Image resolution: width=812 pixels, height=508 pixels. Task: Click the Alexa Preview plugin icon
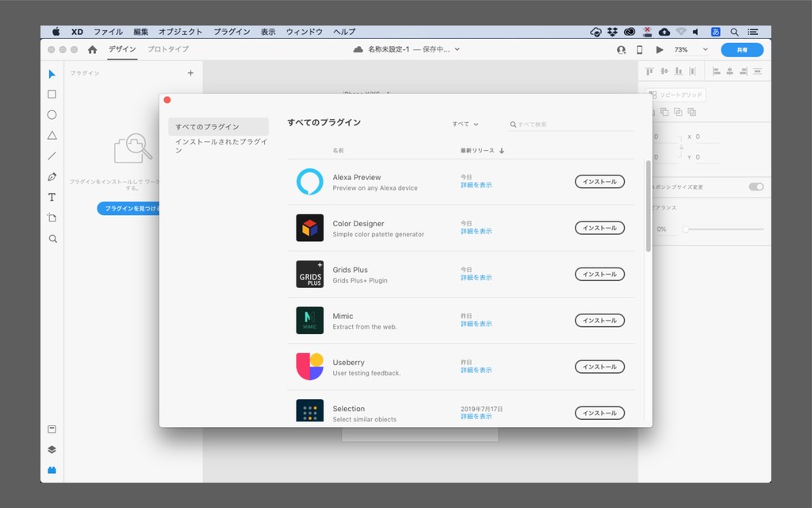tap(310, 182)
